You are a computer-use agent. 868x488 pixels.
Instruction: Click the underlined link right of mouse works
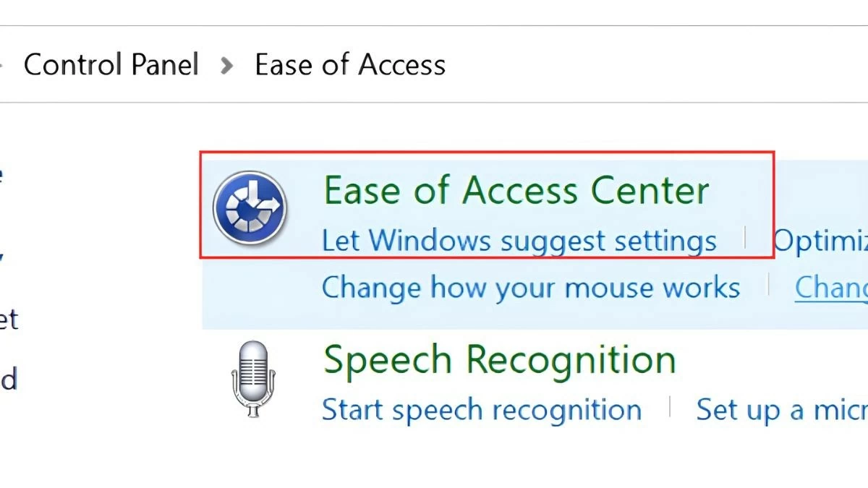[x=831, y=288]
